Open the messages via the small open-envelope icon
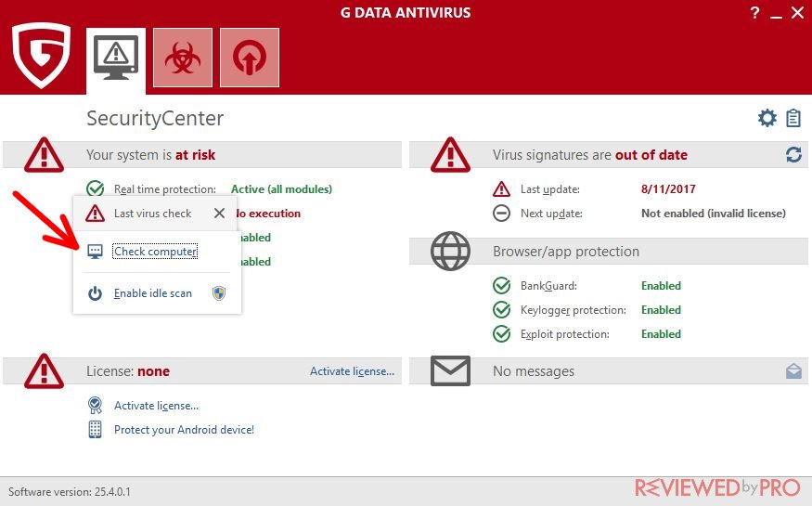812x506 pixels. click(793, 370)
